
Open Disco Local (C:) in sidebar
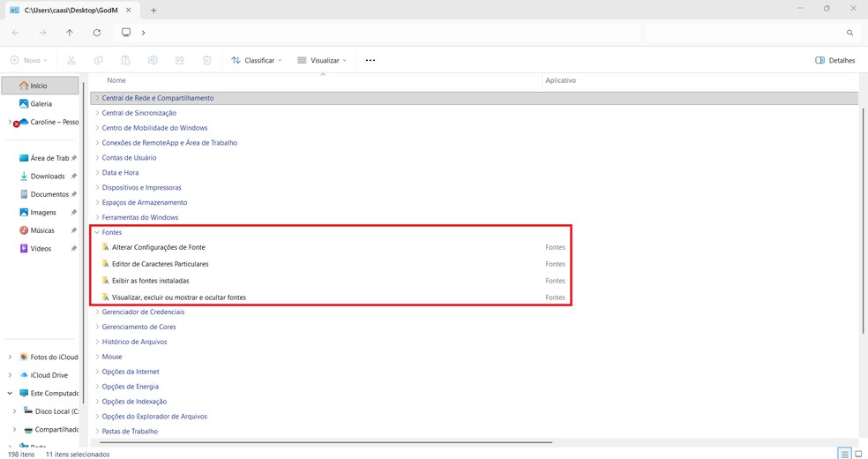(51, 411)
